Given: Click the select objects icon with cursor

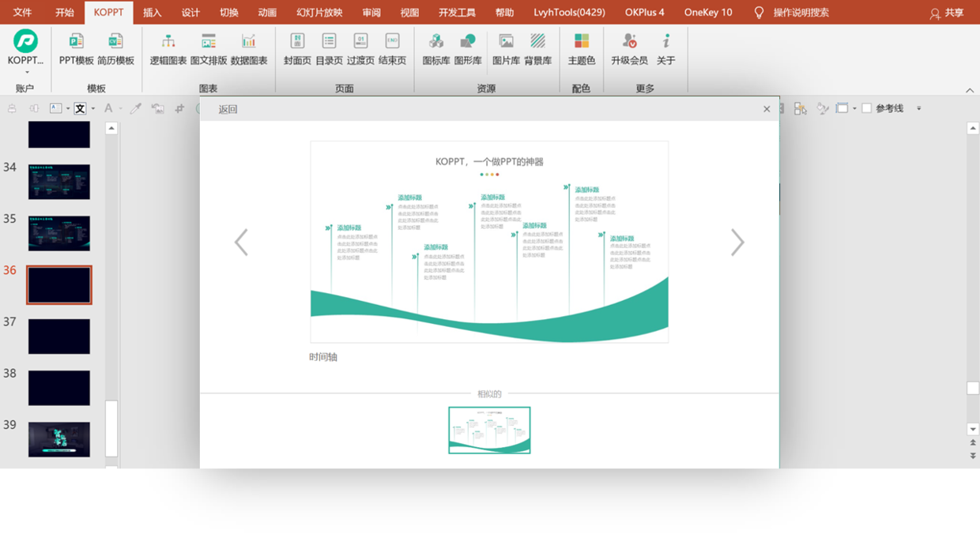Looking at the screenshot, I should click(x=801, y=108).
